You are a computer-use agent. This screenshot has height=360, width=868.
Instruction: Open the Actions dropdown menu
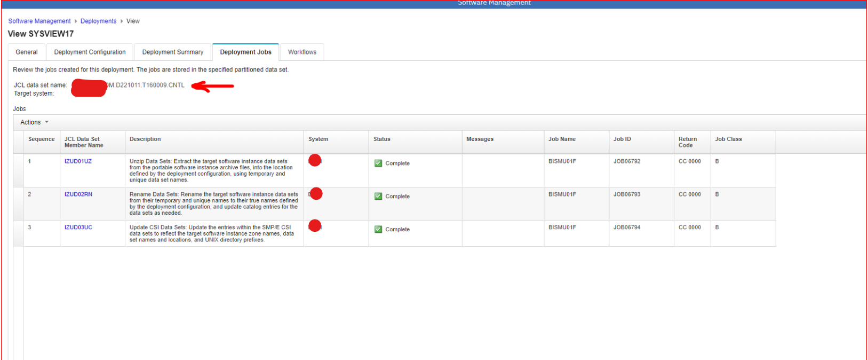[35, 122]
